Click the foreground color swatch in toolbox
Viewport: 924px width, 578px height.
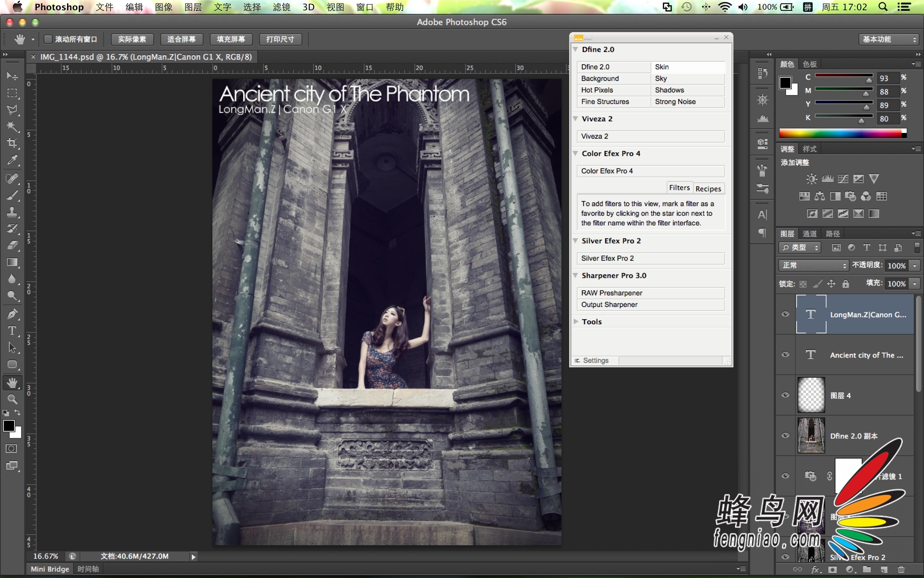coord(9,426)
